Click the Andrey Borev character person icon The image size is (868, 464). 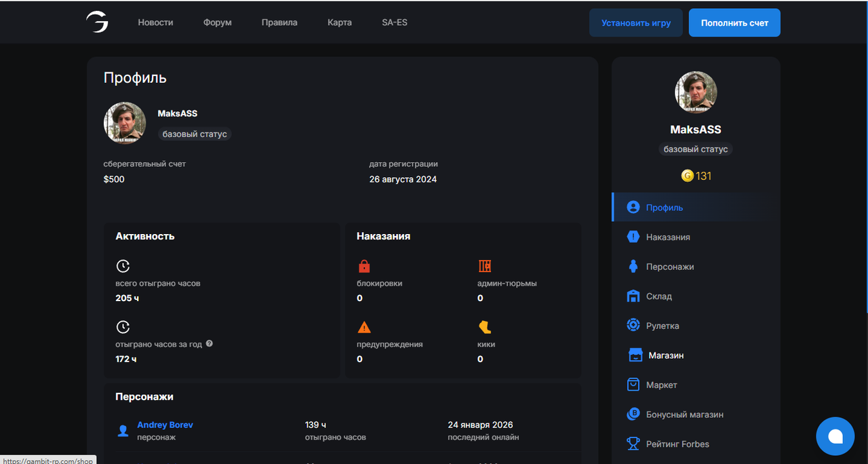click(x=123, y=431)
